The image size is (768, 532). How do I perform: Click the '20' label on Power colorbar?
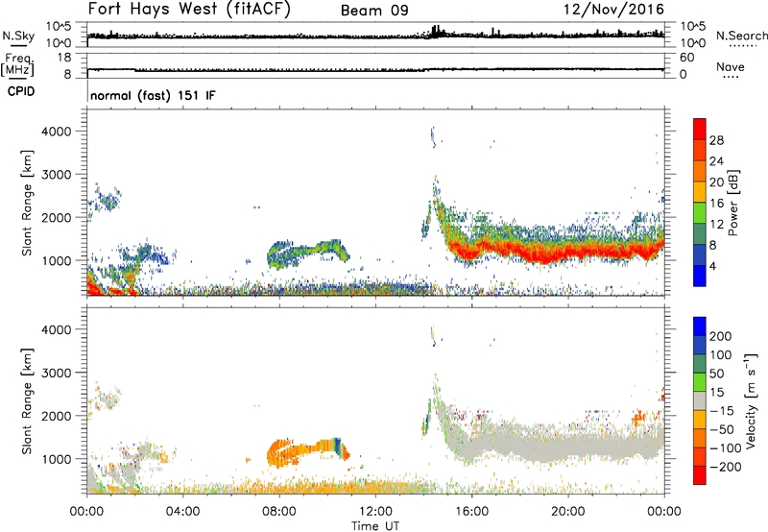pos(716,182)
